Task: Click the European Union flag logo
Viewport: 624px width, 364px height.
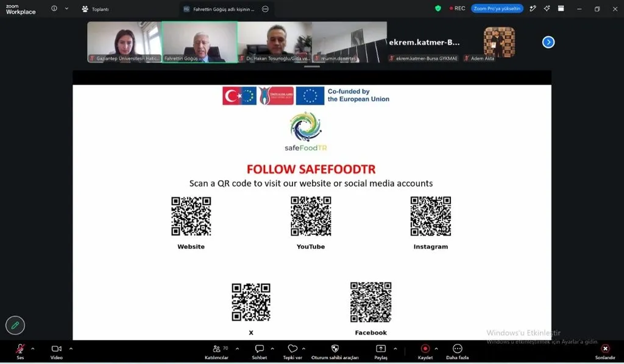Action: [310, 96]
